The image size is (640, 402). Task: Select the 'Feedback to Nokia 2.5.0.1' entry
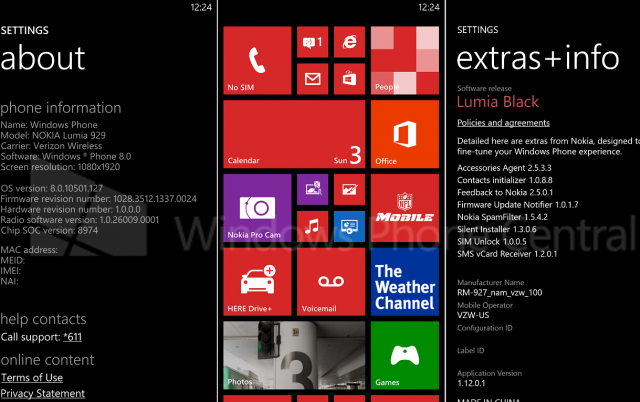click(505, 192)
